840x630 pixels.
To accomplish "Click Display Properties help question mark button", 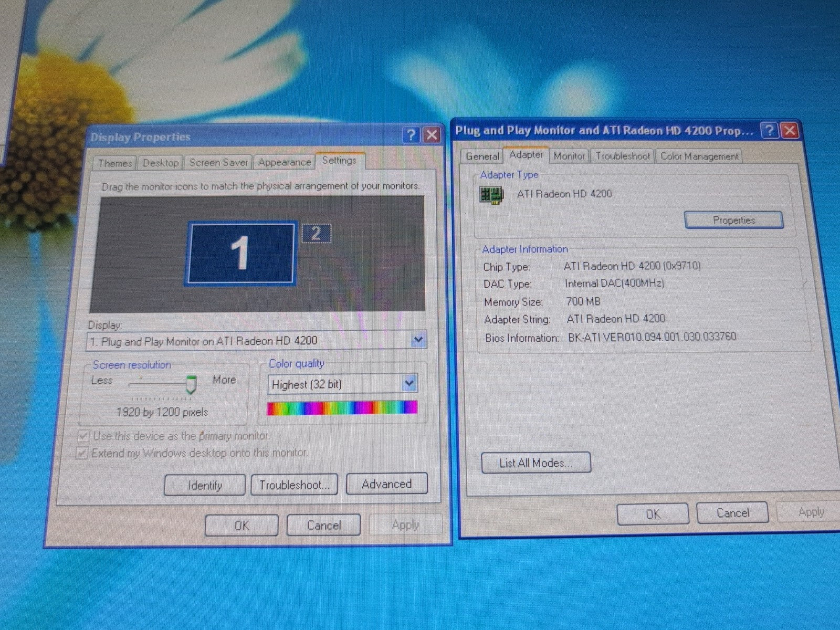I will tap(411, 135).
